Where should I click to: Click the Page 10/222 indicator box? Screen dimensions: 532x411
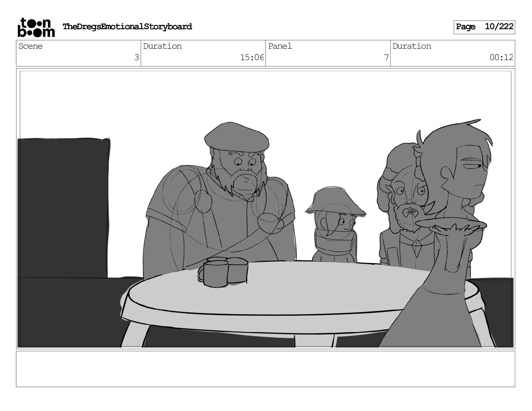(x=484, y=27)
